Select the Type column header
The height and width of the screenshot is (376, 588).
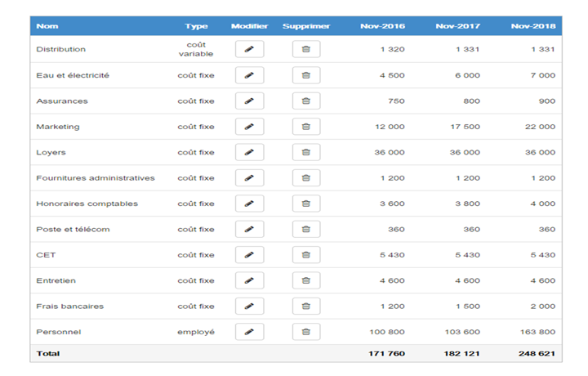[196, 26]
